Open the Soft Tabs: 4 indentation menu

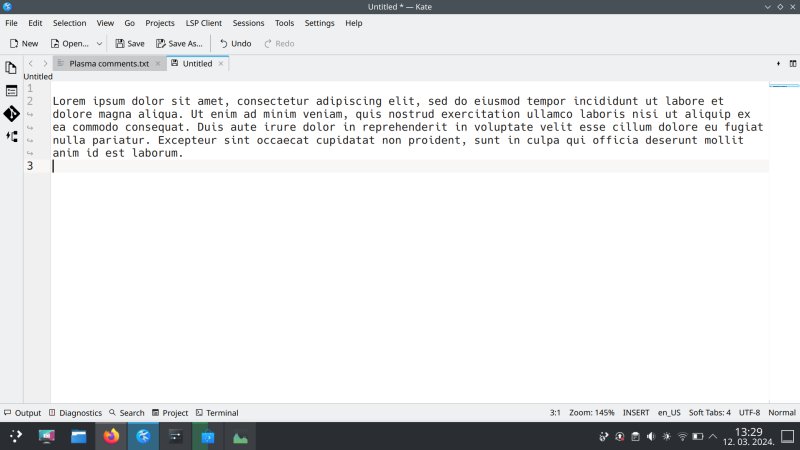(x=710, y=413)
